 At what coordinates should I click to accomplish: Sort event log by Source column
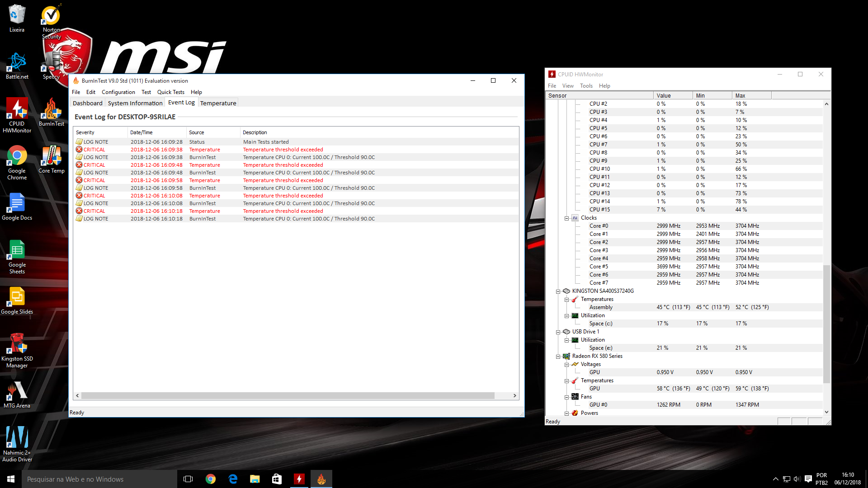pos(213,132)
